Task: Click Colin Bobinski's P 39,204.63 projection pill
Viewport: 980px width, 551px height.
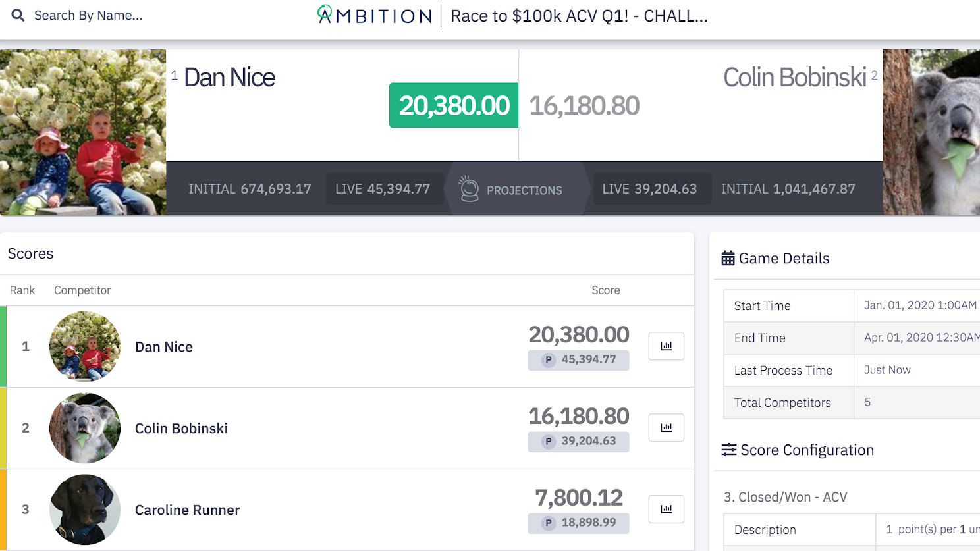Action: (578, 441)
